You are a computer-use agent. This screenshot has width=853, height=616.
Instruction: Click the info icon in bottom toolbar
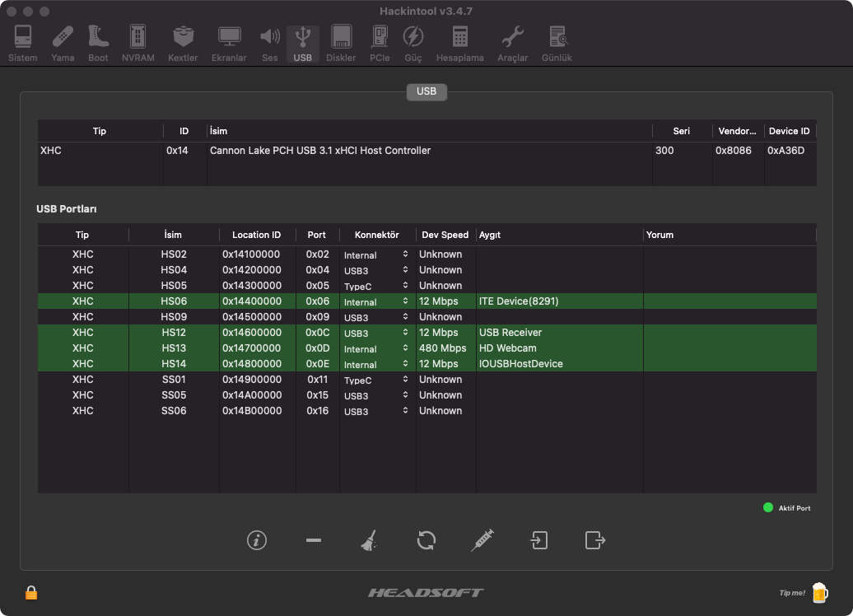point(257,540)
